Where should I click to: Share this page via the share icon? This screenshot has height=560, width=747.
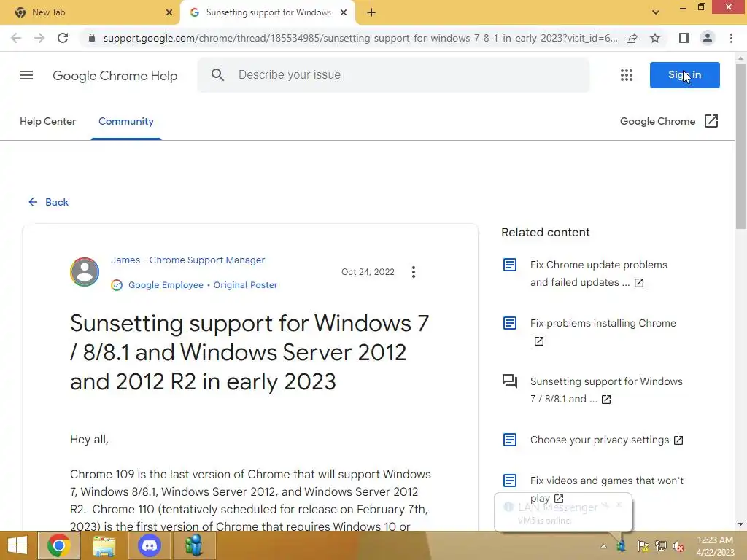632,38
